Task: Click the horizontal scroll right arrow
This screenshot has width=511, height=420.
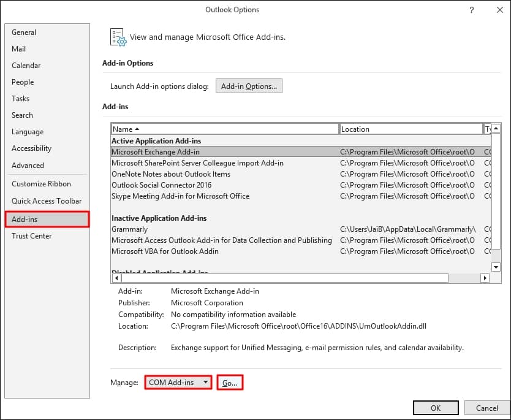Action: coord(485,278)
